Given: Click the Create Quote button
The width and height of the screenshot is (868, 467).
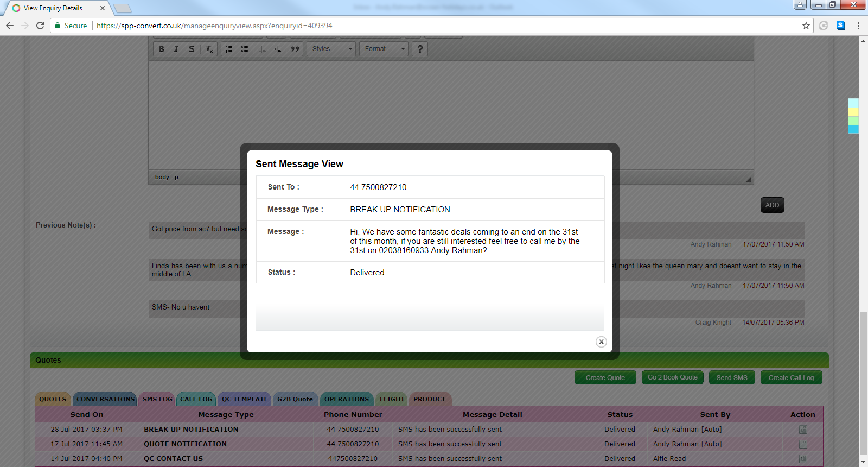Looking at the screenshot, I should point(605,377).
